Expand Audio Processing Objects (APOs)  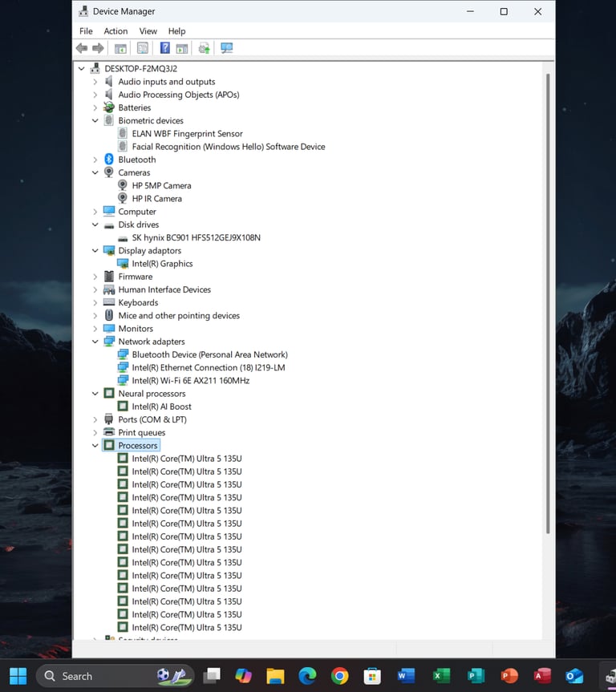95,95
